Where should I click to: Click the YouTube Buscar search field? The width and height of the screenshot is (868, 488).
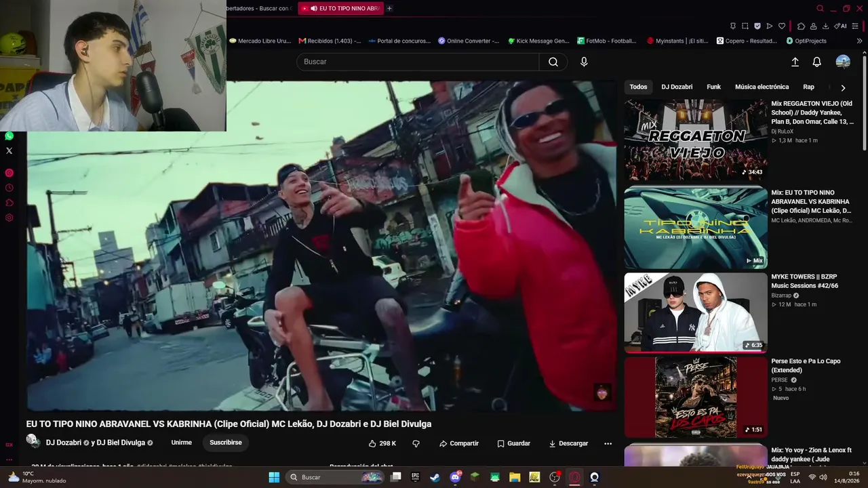(x=418, y=62)
